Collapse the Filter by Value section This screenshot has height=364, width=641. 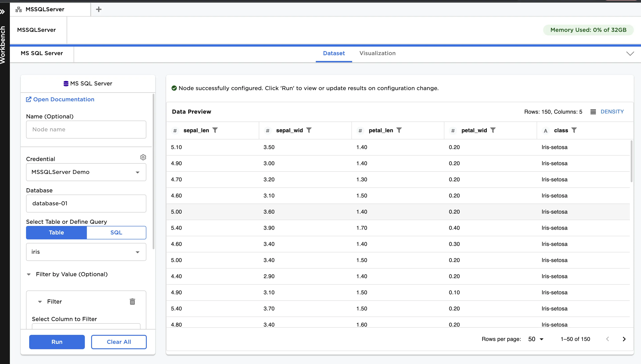tap(29, 274)
